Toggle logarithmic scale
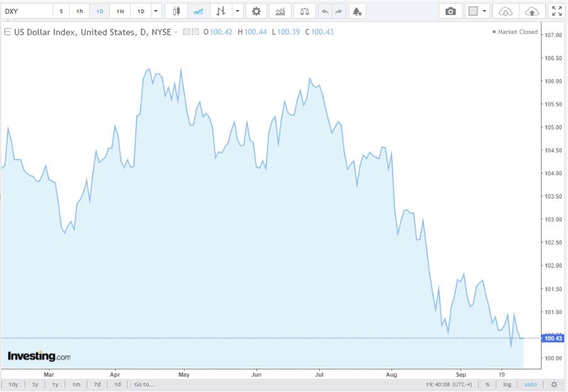Screen dimensions: 568x392 click(506, 384)
